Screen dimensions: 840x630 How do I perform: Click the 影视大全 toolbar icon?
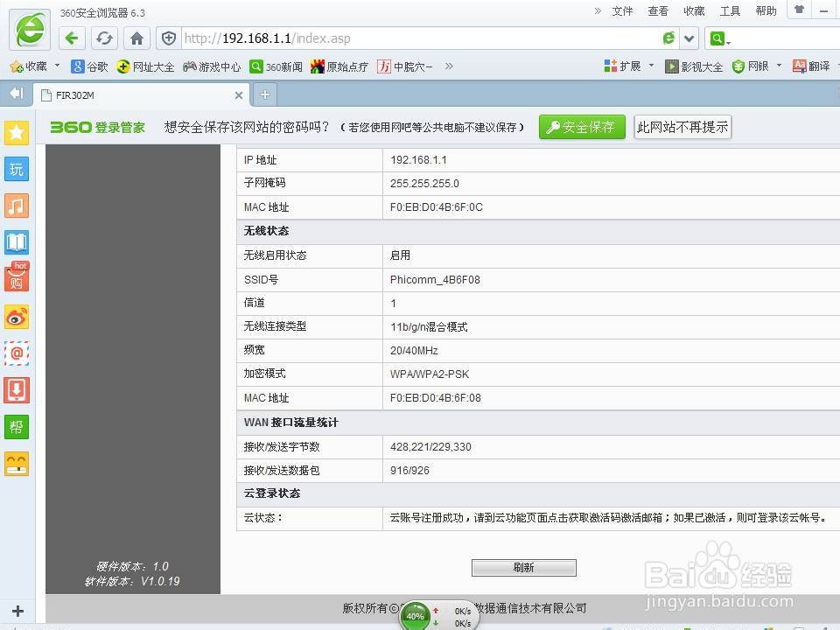[694, 66]
